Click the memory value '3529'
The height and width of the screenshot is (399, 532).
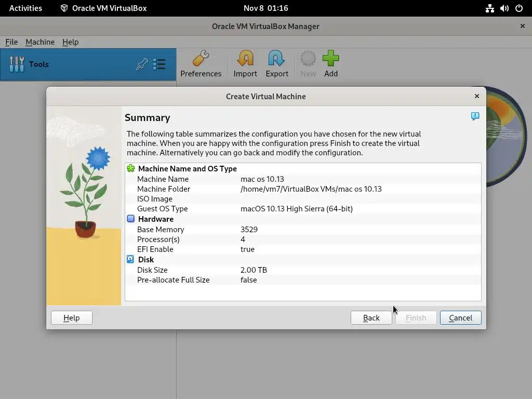click(249, 229)
